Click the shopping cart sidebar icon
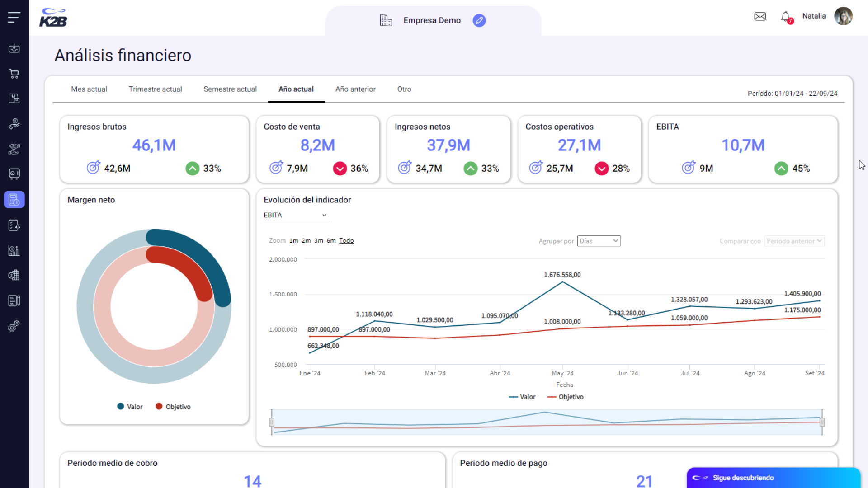This screenshot has height=488, width=868. click(14, 74)
